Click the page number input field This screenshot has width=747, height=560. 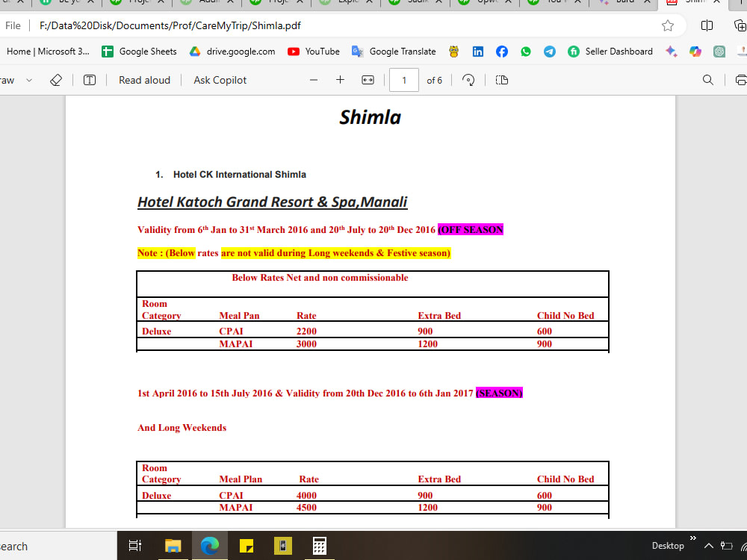pos(404,80)
